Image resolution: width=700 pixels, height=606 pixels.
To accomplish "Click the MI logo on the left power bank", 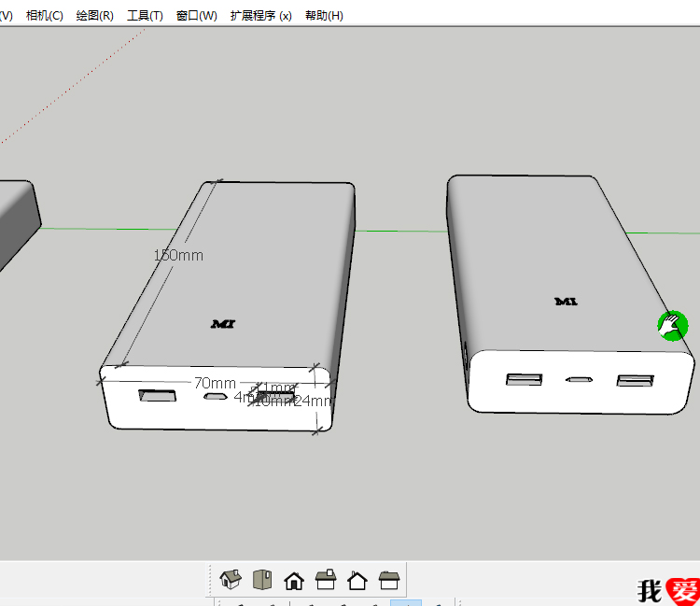I will [x=223, y=324].
